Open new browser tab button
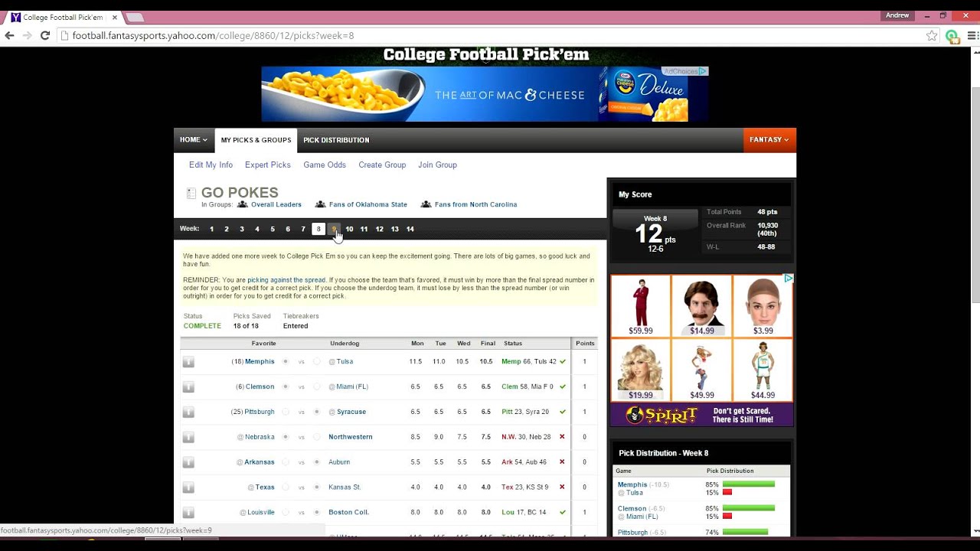The height and width of the screenshot is (551, 980). (x=135, y=17)
